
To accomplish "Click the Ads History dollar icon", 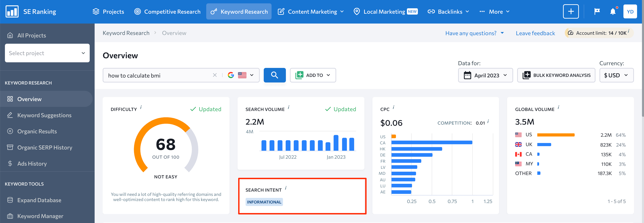I will [10, 164].
